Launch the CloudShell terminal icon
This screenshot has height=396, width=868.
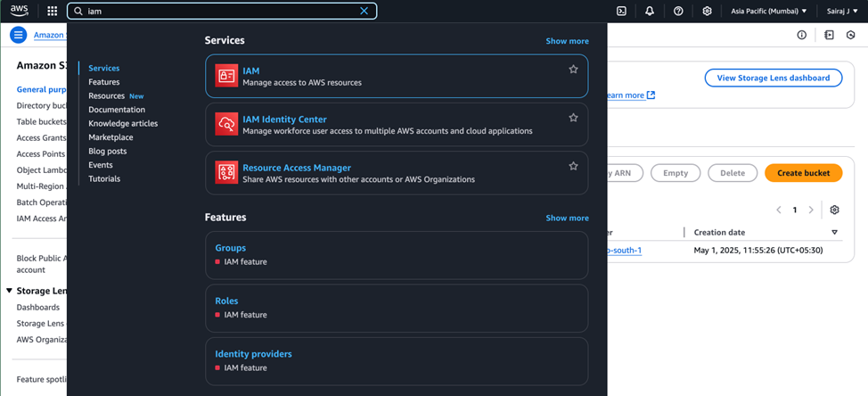click(621, 11)
